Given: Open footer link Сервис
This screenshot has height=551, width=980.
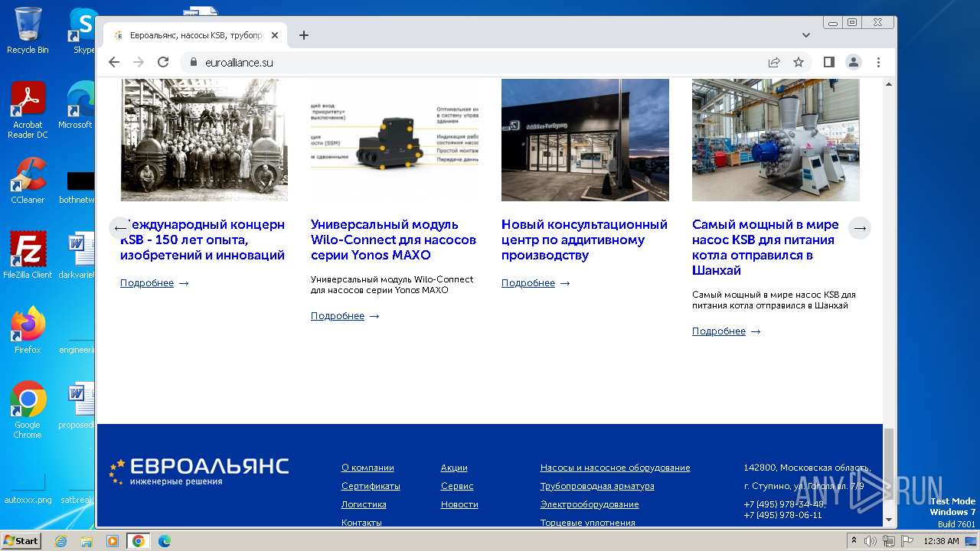Looking at the screenshot, I should [x=457, y=486].
